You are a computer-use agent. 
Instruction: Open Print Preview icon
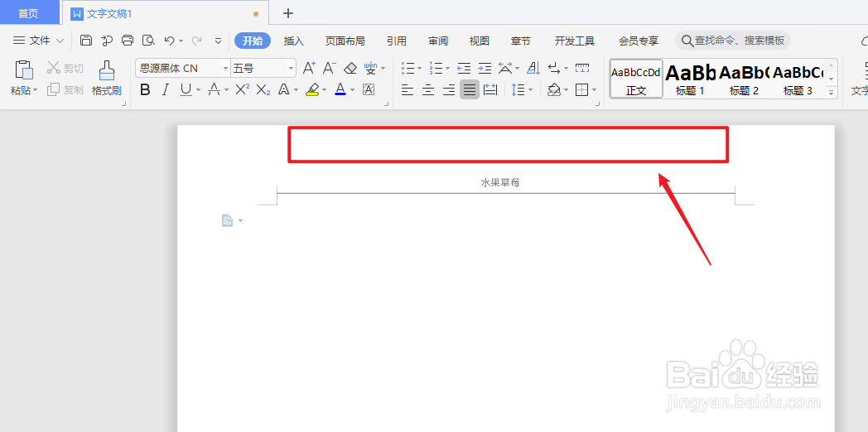pyautogui.click(x=148, y=41)
